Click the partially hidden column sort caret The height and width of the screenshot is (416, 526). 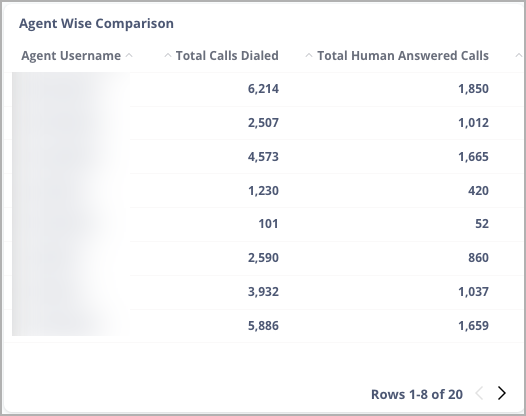[x=519, y=56]
